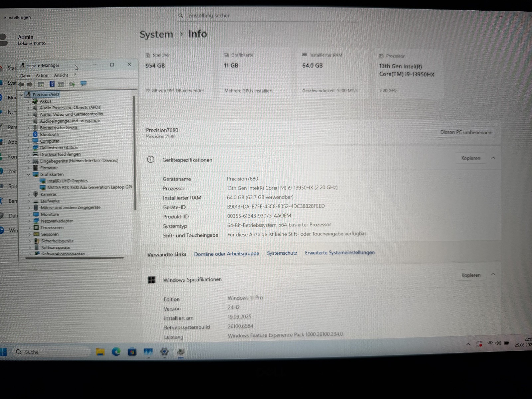Image resolution: width=532 pixels, height=399 pixels.
Task: Click the Geräte-Manager vertical scrollbar
Action: click(x=135, y=153)
